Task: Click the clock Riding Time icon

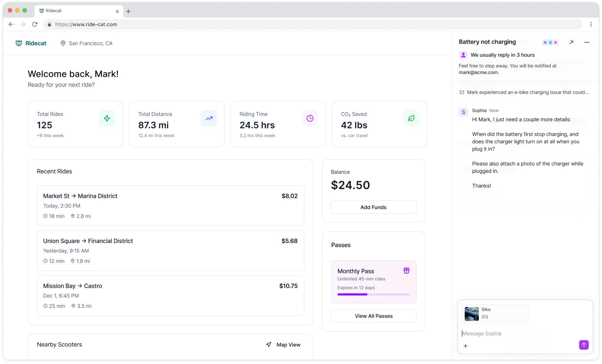Action: point(310,118)
